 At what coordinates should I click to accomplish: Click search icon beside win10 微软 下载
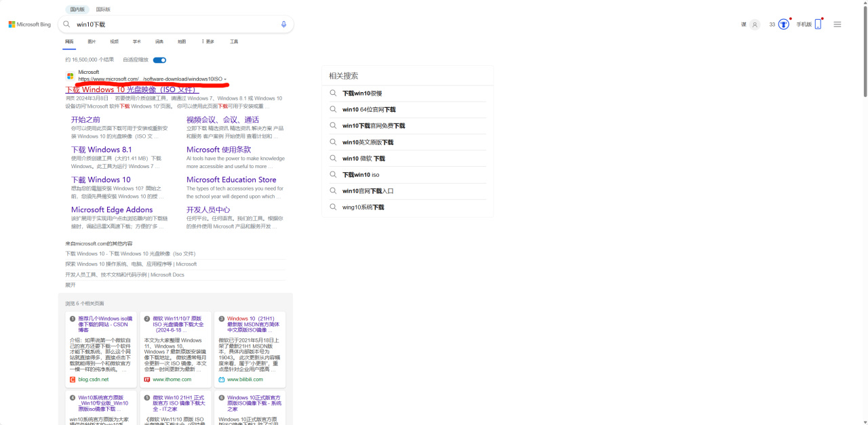(333, 159)
